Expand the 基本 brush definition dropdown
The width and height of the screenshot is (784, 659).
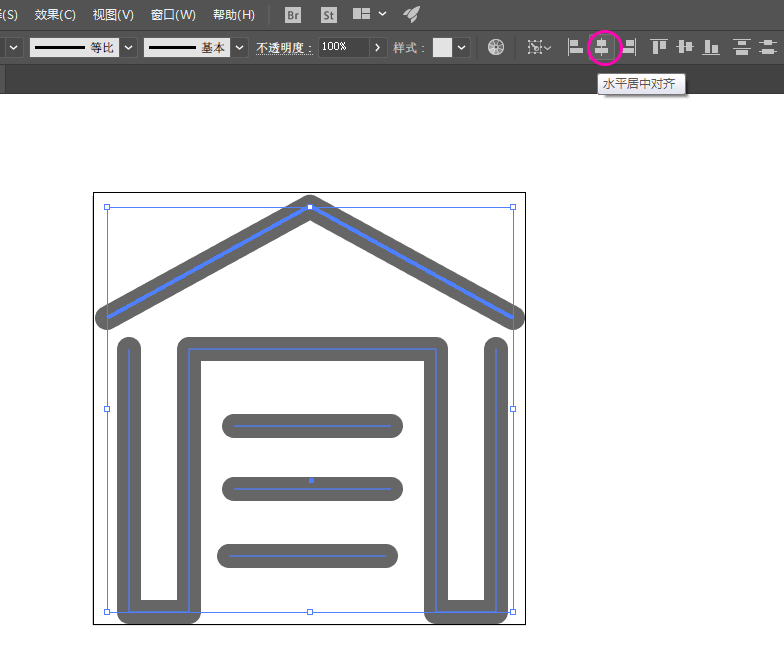[240, 48]
